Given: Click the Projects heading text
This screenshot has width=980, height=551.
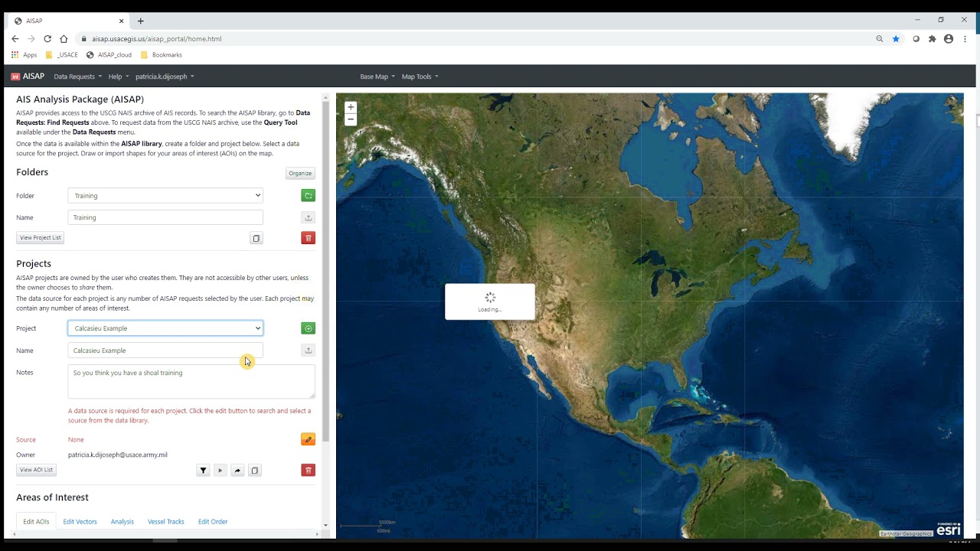Looking at the screenshot, I should pyautogui.click(x=34, y=263).
